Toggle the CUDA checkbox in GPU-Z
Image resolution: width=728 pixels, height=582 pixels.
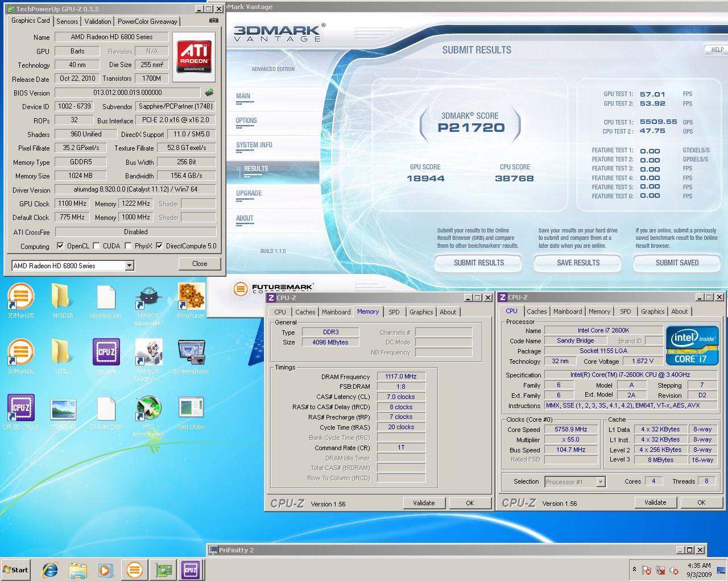[96, 246]
